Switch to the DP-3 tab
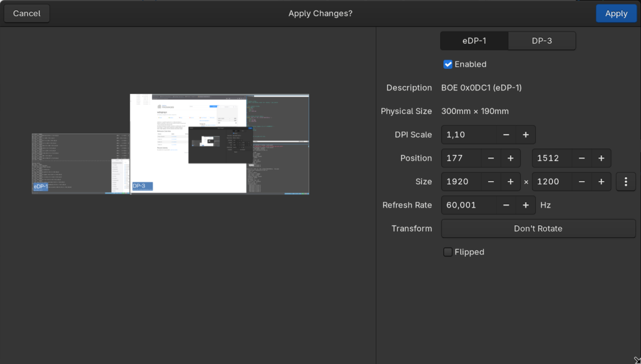Viewport: 641px width, 364px height. point(542,41)
